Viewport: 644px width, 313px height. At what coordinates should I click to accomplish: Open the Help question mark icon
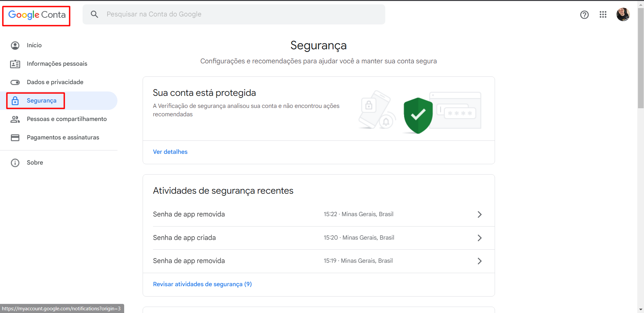click(x=584, y=14)
